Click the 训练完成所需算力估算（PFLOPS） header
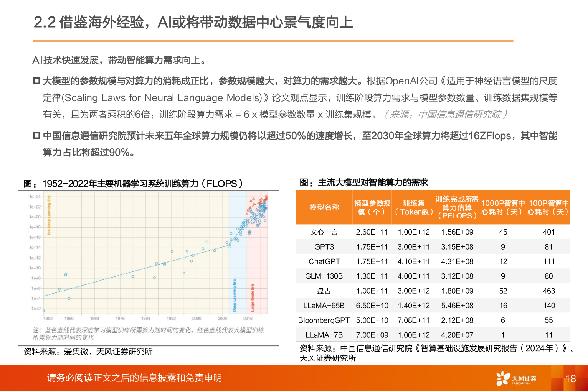 pos(457,207)
